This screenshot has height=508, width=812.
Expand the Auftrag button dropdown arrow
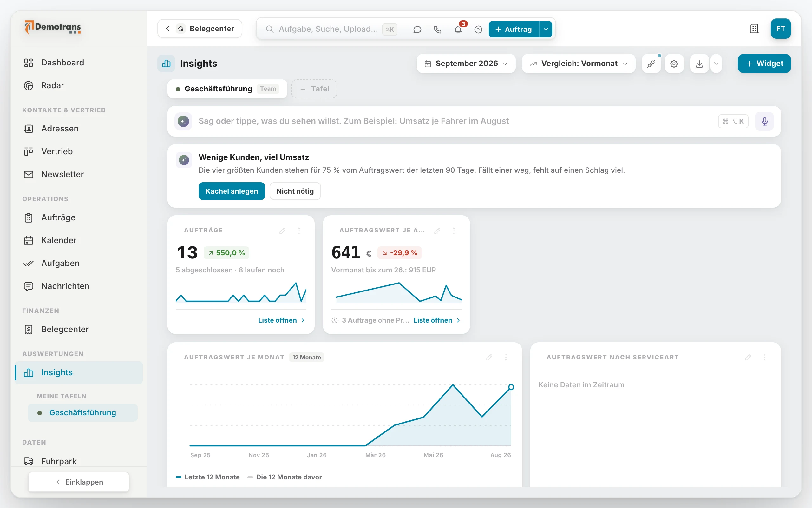click(546, 29)
